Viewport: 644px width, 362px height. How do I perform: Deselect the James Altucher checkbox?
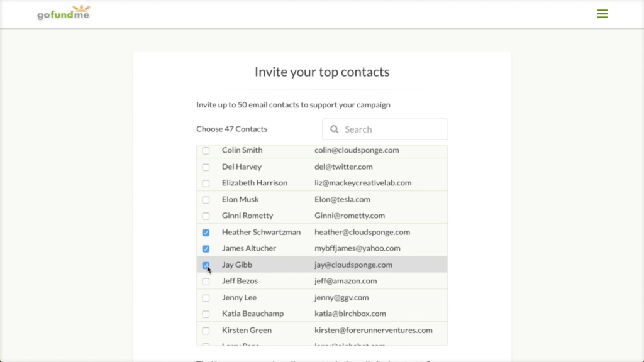(x=206, y=249)
